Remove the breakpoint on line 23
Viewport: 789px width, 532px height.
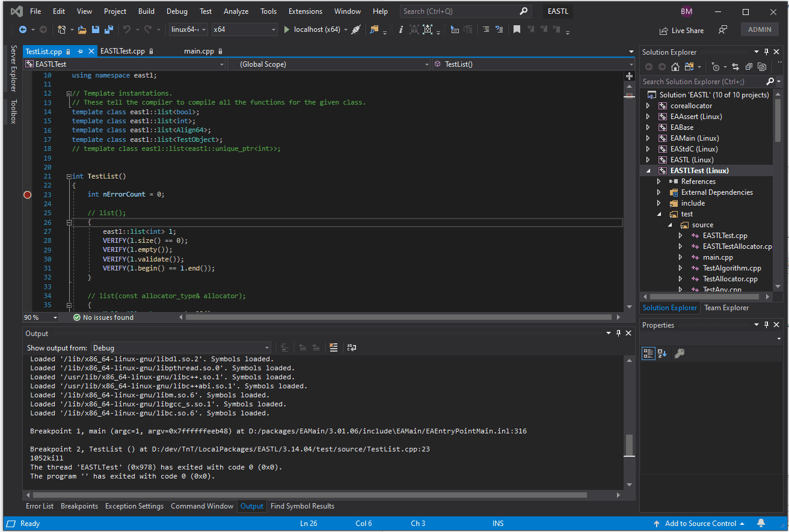point(27,194)
